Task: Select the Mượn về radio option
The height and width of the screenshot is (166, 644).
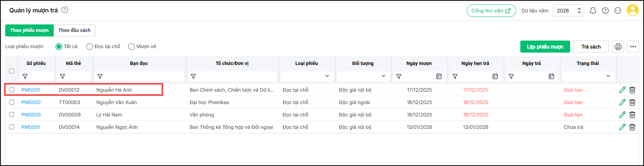Action: coord(132,47)
